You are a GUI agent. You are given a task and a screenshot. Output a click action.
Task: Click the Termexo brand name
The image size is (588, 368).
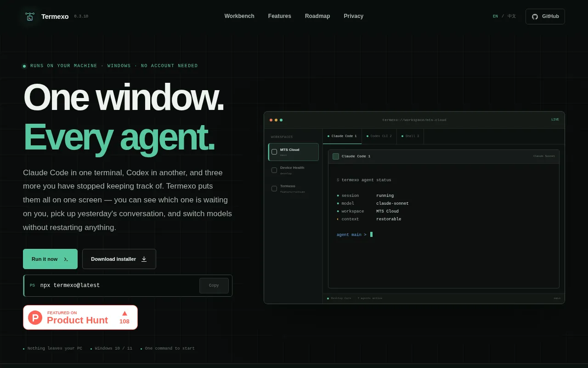coord(55,17)
